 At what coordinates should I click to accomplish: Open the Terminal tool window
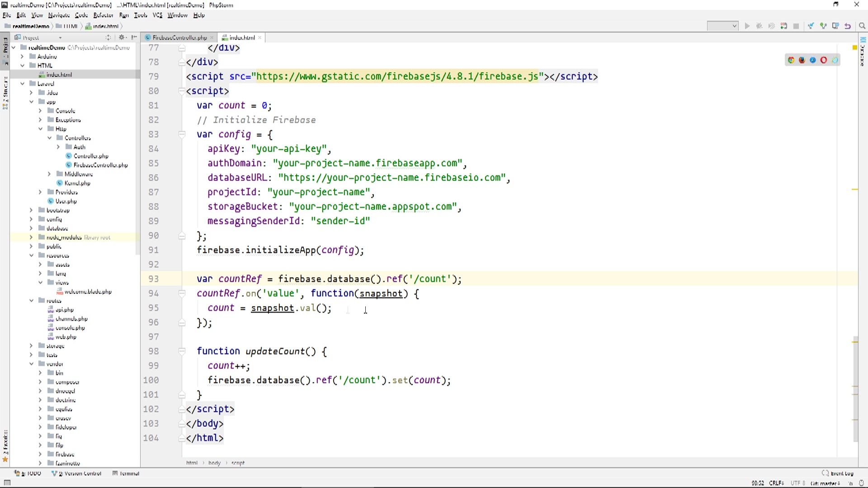click(x=126, y=473)
